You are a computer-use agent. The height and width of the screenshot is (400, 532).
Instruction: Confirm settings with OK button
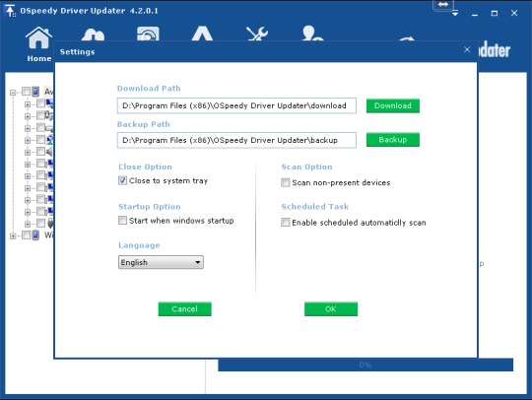pos(331,308)
